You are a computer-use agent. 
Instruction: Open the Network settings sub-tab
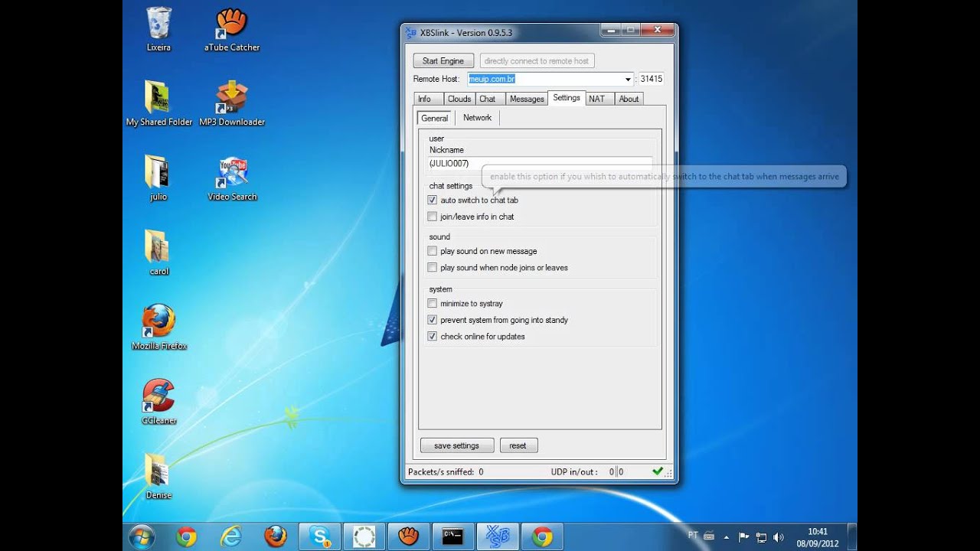477,118
